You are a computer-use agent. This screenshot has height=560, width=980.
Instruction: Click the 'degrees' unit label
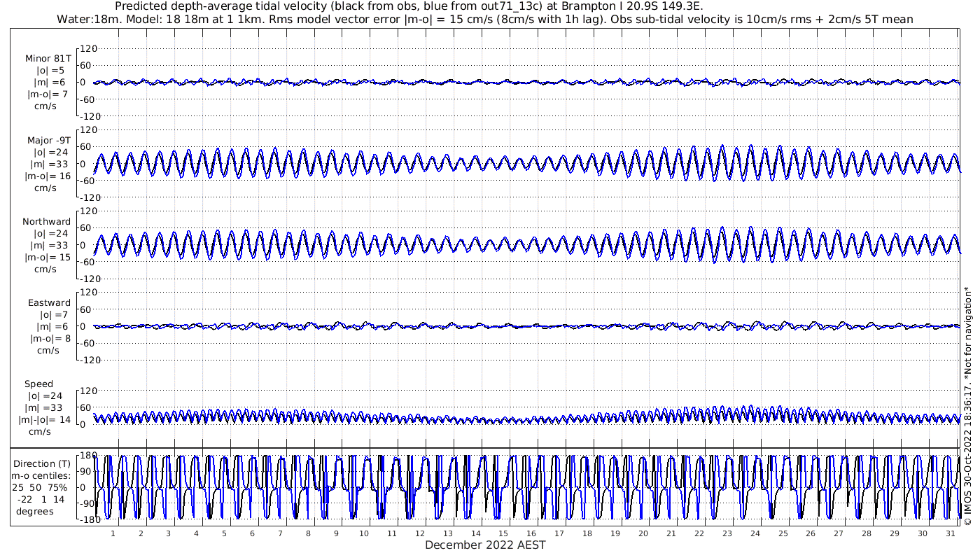point(35,511)
